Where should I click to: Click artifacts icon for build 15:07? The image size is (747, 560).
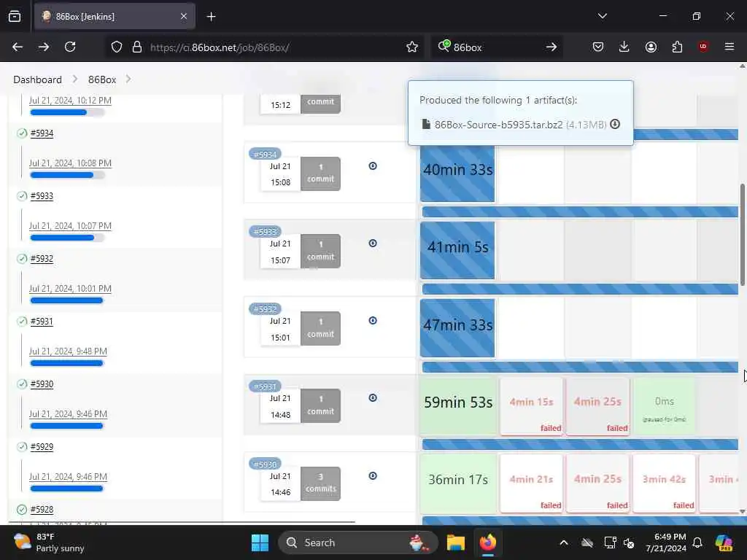click(x=373, y=244)
